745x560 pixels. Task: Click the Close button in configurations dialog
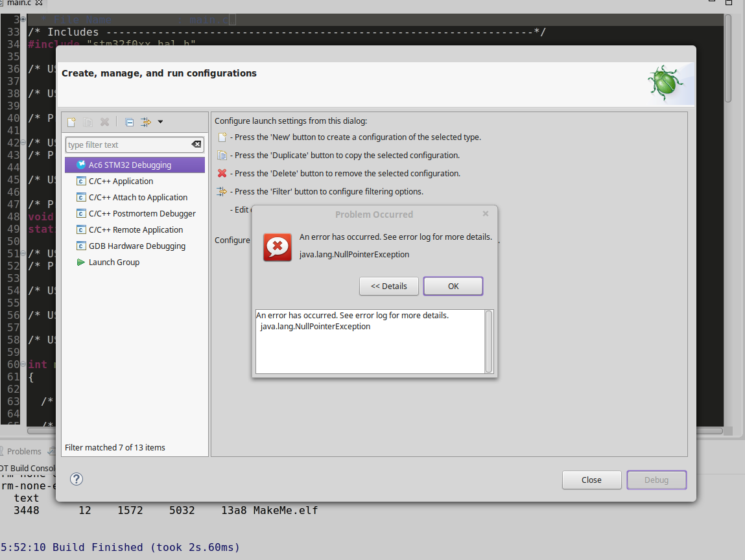pyautogui.click(x=591, y=480)
